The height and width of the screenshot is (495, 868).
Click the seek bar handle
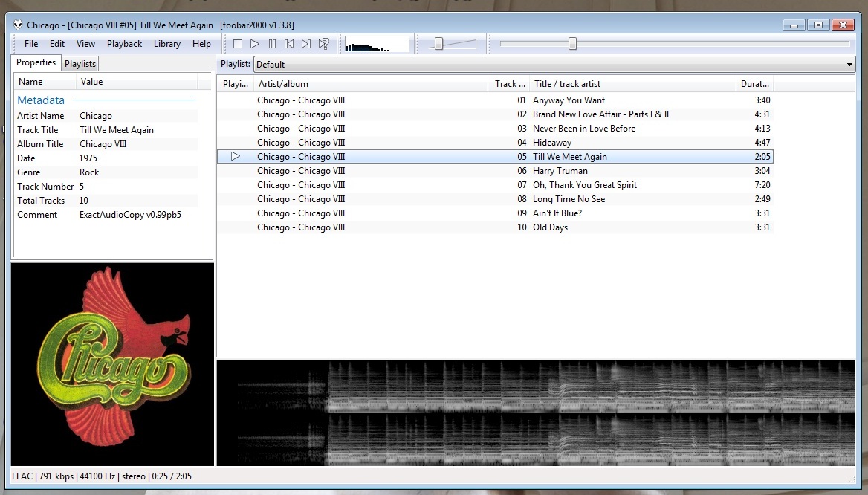(x=572, y=44)
